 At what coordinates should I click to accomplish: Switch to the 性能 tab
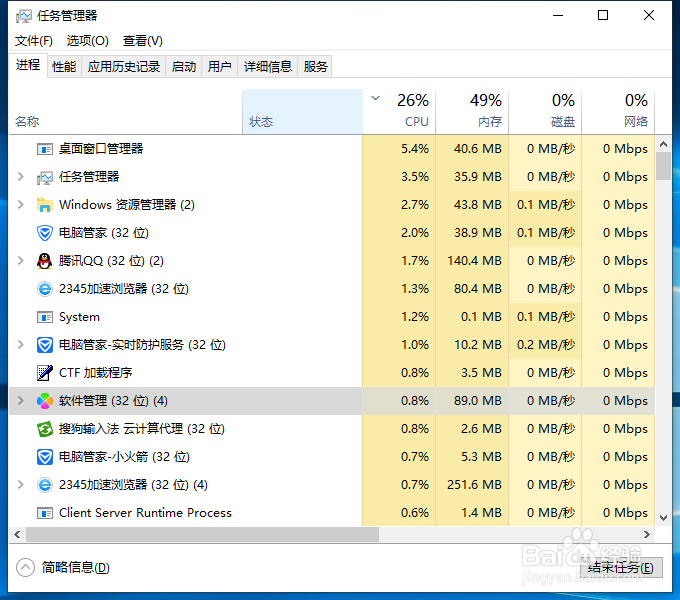tap(64, 67)
